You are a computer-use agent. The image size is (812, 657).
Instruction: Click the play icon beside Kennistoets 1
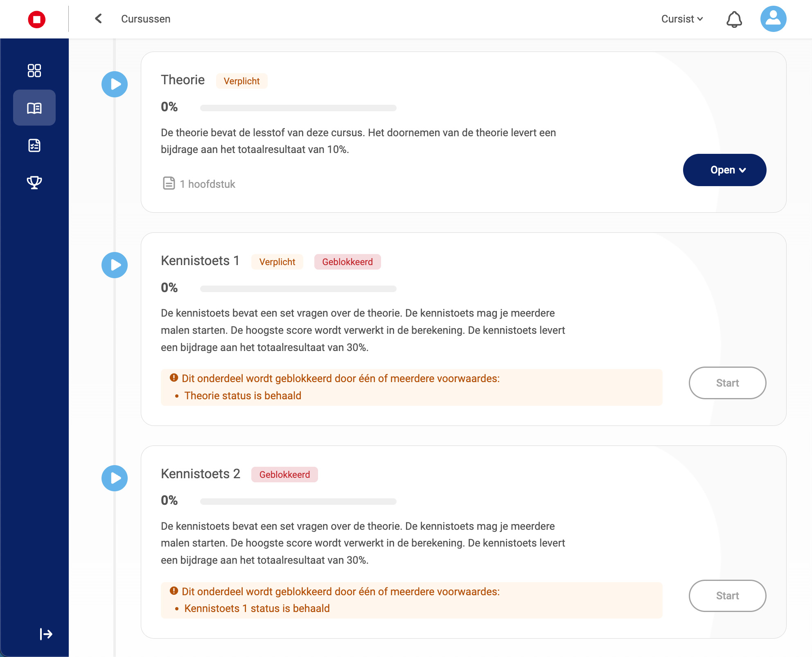(x=115, y=265)
